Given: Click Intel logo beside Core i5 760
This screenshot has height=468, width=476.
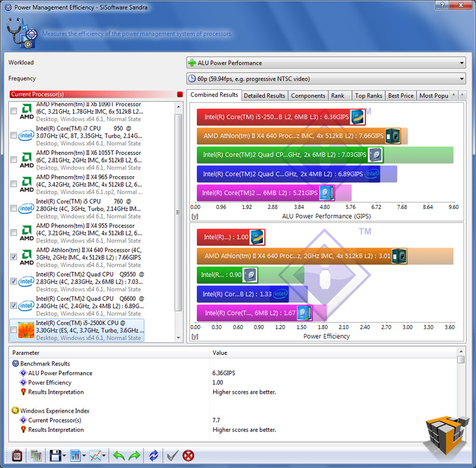Looking at the screenshot, I should coord(26,208).
